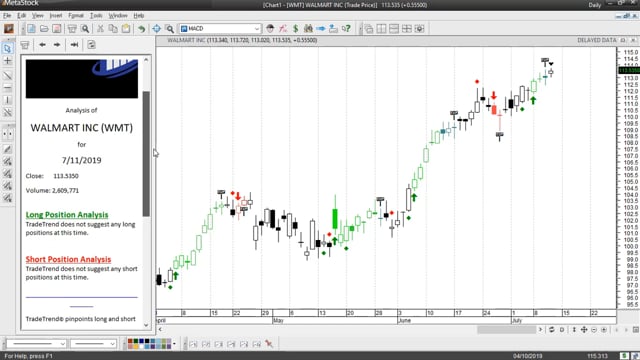Jump to end arrow in commentary toolbar
Viewport: 640px width, 360px height.
pos(74,44)
